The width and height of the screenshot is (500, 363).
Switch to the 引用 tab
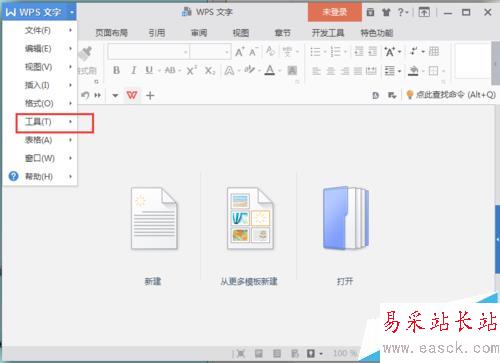(157, 33)
